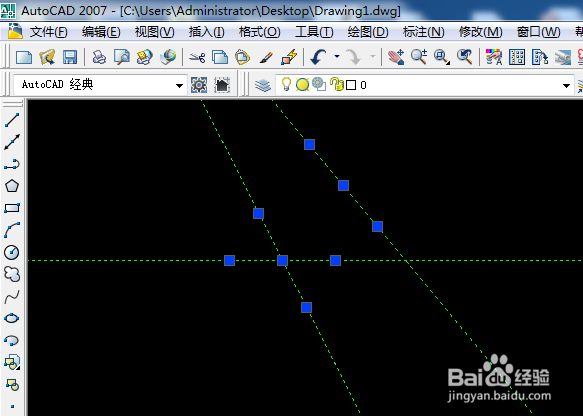
Task: Paste from clipboard using Paste icon
Action: click(x=242, y=57)
